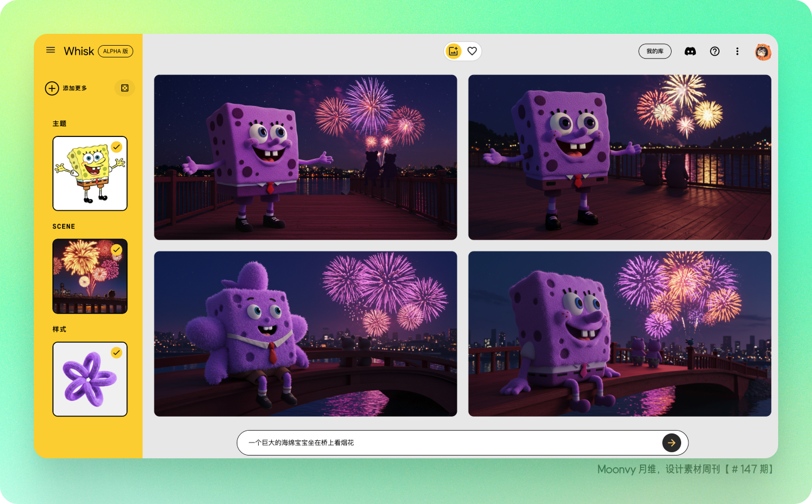Click the ALPHA 版 badge
Viewport: 812px width, 504px height.
tap(116, 51)
